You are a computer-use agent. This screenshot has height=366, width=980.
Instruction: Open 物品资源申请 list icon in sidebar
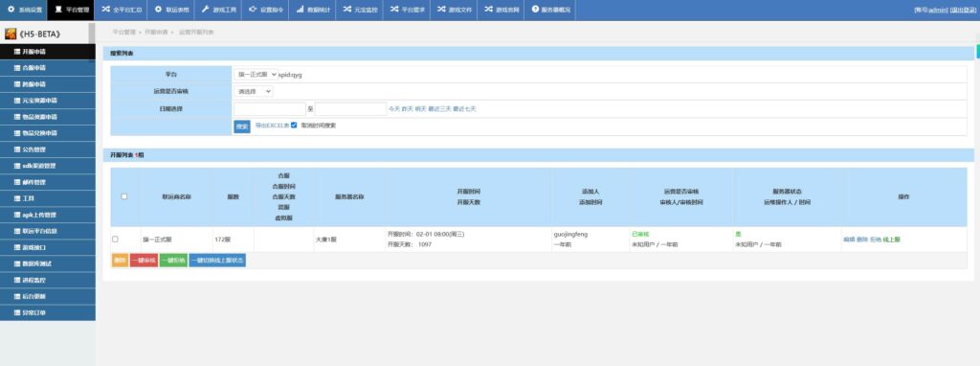17,117
